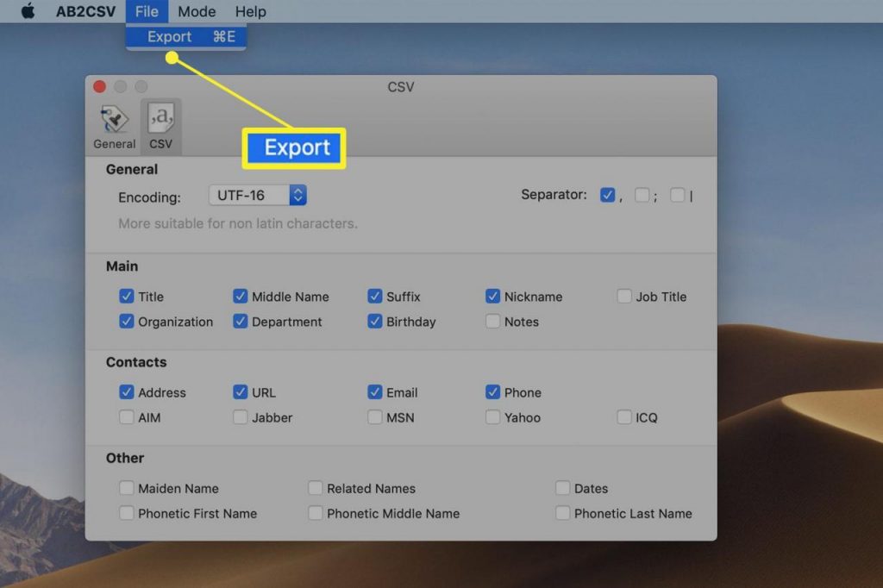Choose Export from the File menu

(186, 36)
